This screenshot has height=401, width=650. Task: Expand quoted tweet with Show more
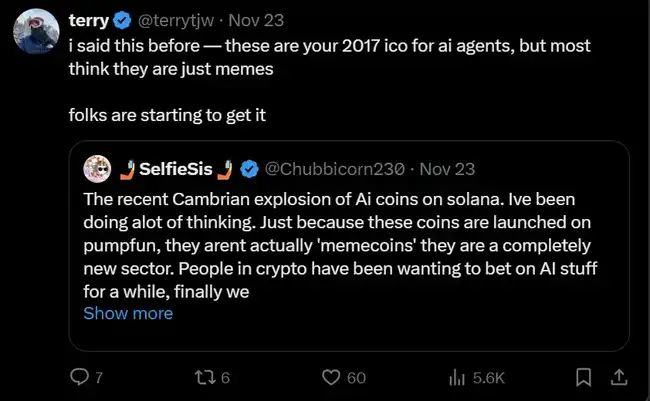[x=128, y=313]
